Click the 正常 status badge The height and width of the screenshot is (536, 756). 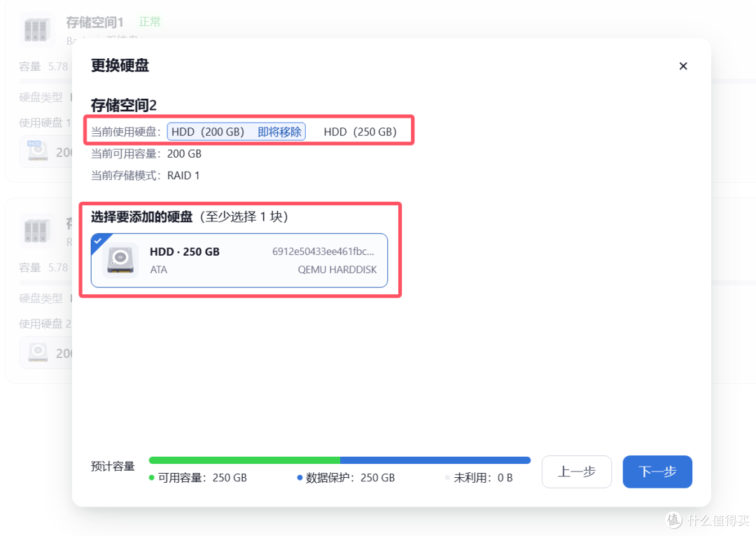[149, 22]
